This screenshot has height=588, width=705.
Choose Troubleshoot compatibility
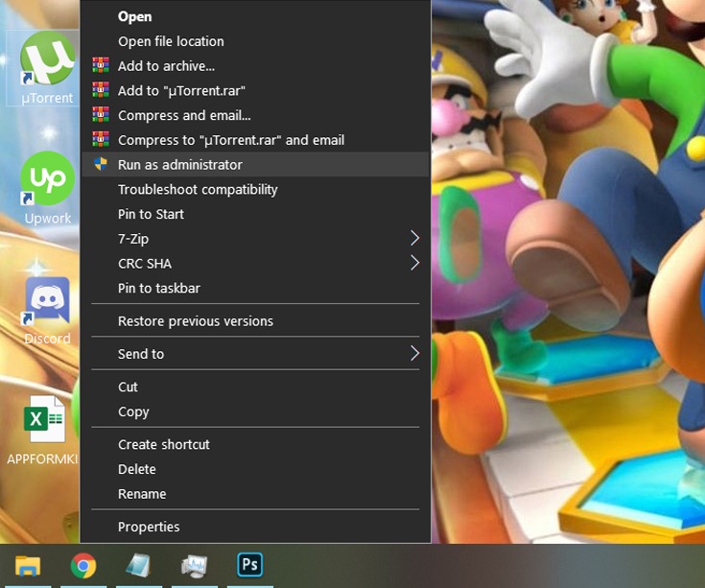pyautogui.click(x=255, y=189)
